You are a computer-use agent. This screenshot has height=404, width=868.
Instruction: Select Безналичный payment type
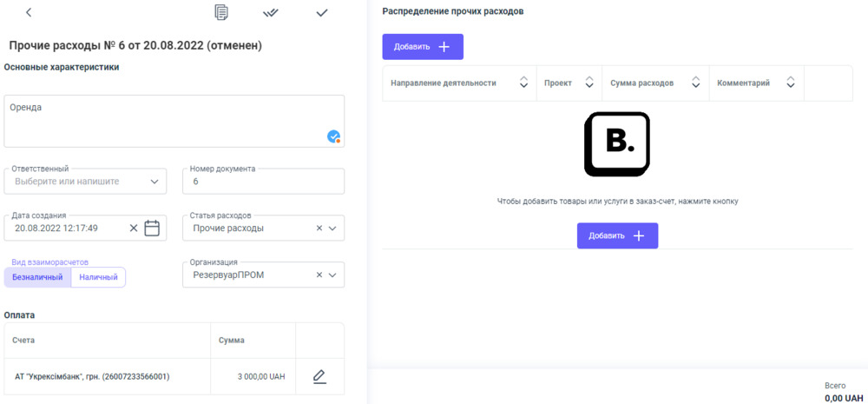(37, 277)
